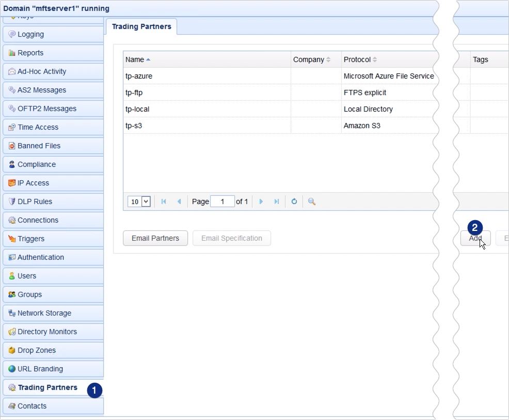This screenshot has height=420, width=509.
Task: Click the Email Partners button
Action: 155,238
